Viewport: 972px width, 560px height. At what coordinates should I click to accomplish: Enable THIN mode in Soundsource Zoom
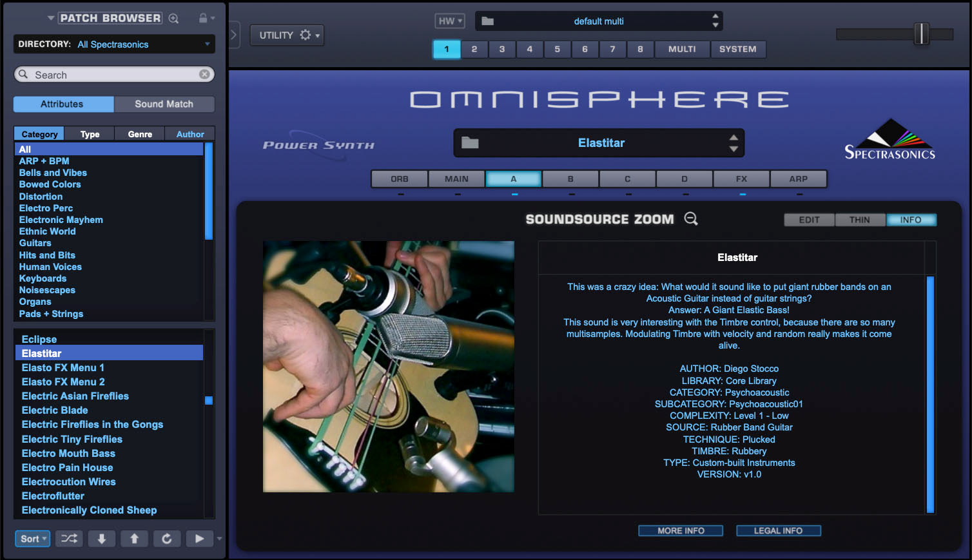pos(860,220)
